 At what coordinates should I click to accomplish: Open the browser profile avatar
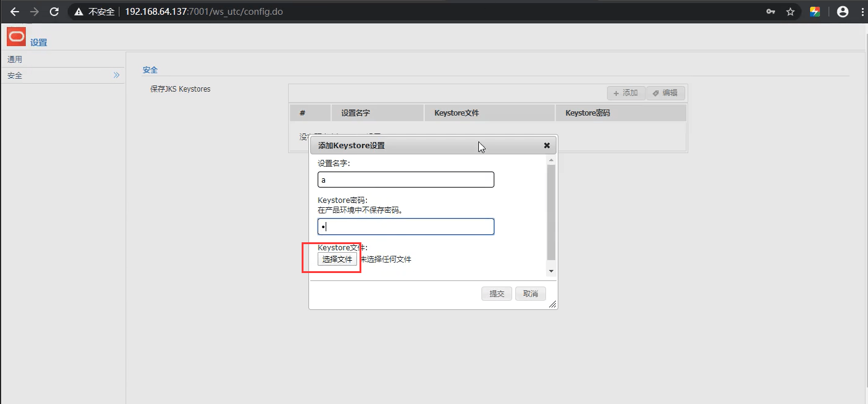pos(843,12)
